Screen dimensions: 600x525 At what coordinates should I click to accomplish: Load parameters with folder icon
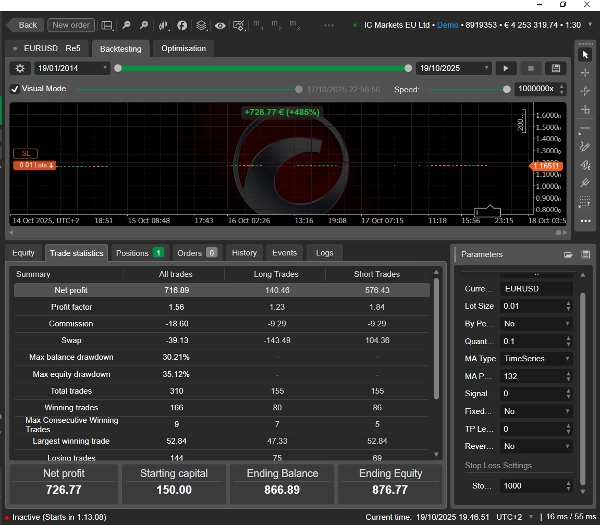[x=568, y=254]
